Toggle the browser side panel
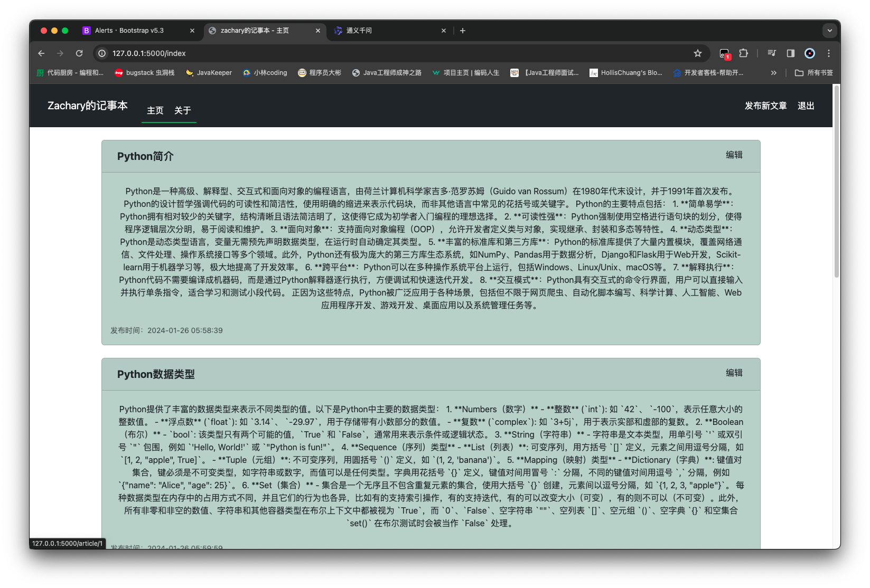 pos(791,53)
